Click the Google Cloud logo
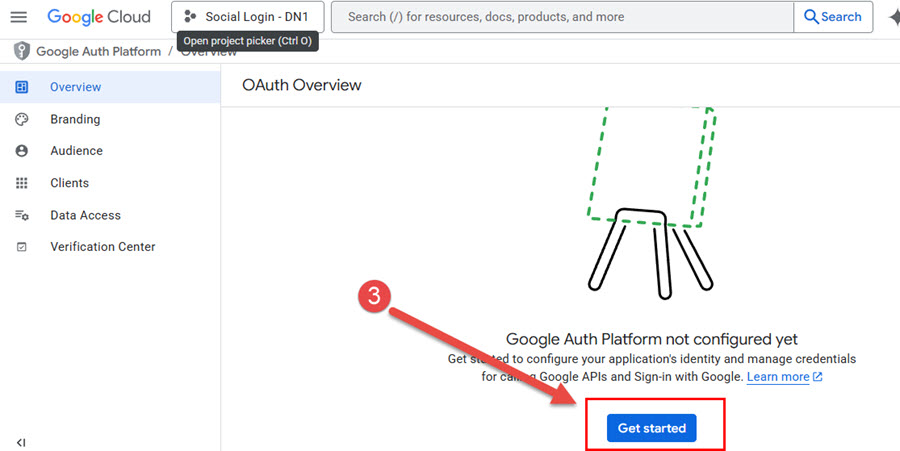This screenshot has width=900, height=451. point(99,17)
